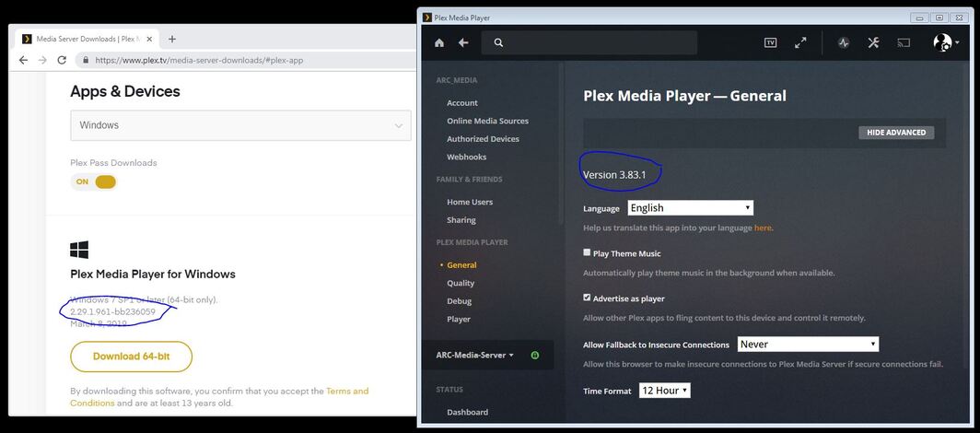Open Player settings in sidebar

pyautogui.click(x=458, y=320)
